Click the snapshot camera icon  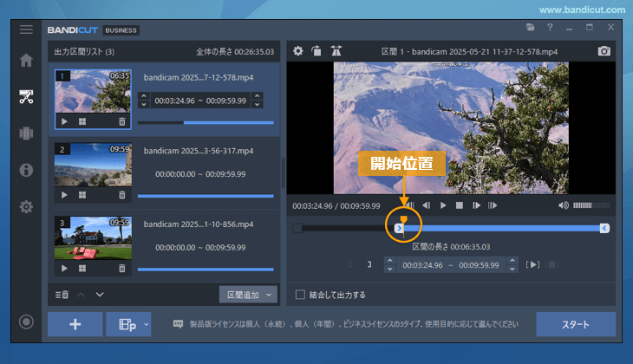(x=604, y=51)
